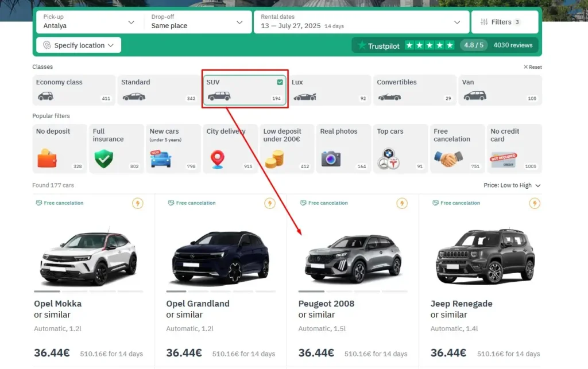Viewport: 588px width, 369px height.
Task: Click the Opel Mokka image carousel indicator
Action: pyautogui.click(x=88, y=291)
